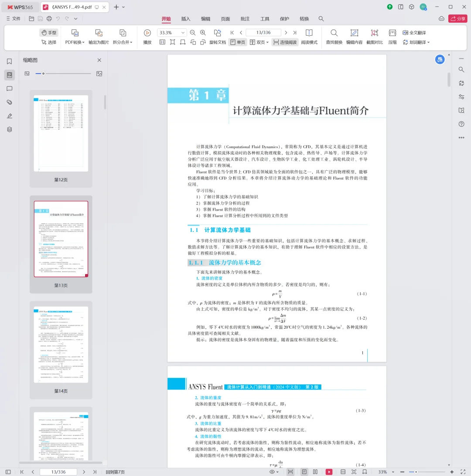Open the 文件 menu
This screenshot has width=471, height=476.
[14, 19]
